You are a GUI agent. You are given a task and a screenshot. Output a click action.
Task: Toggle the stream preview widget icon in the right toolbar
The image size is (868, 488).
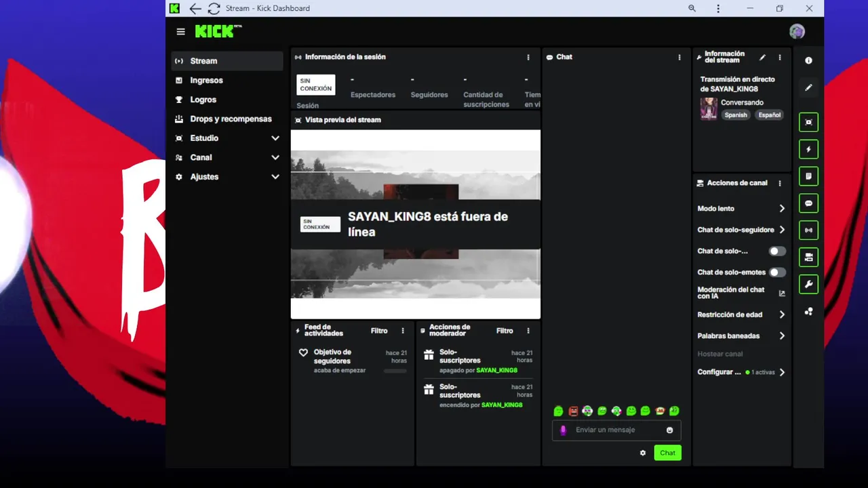click(808, 122)
